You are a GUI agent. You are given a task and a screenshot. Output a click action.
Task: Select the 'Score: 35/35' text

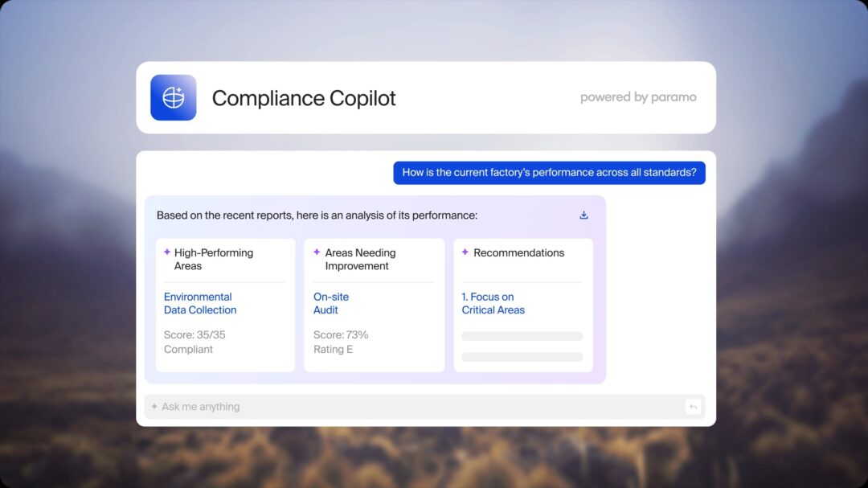(x=194, y=335)
